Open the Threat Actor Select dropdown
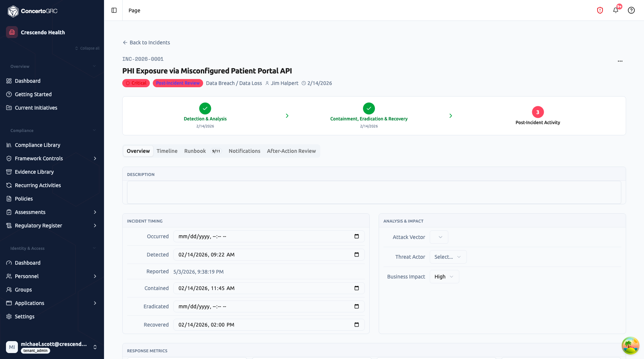644x359 pixels. point(448,257)
